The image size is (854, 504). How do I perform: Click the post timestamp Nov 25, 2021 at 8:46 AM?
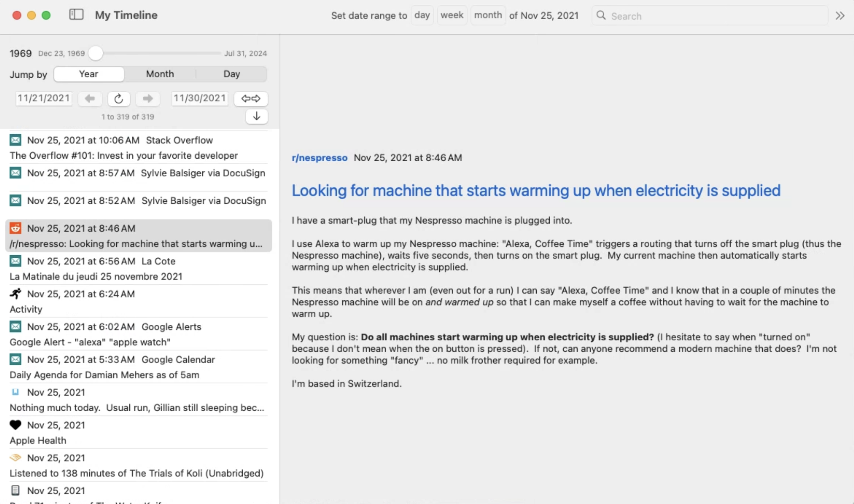[x=408, y=157]
